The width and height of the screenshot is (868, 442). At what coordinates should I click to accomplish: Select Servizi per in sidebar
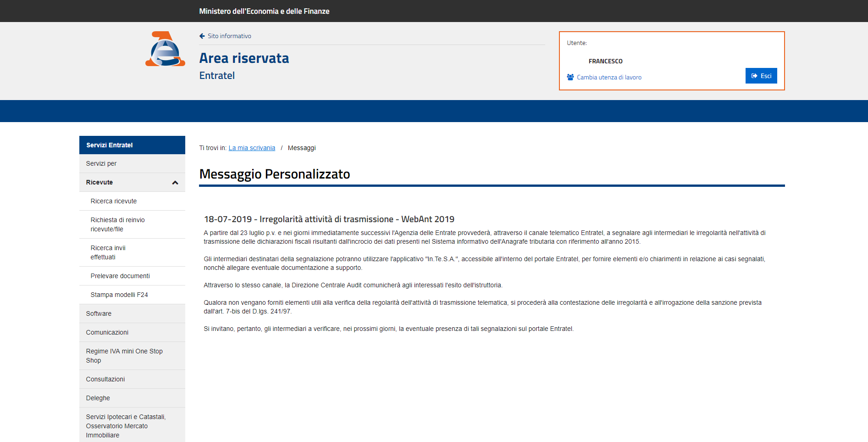132,163
